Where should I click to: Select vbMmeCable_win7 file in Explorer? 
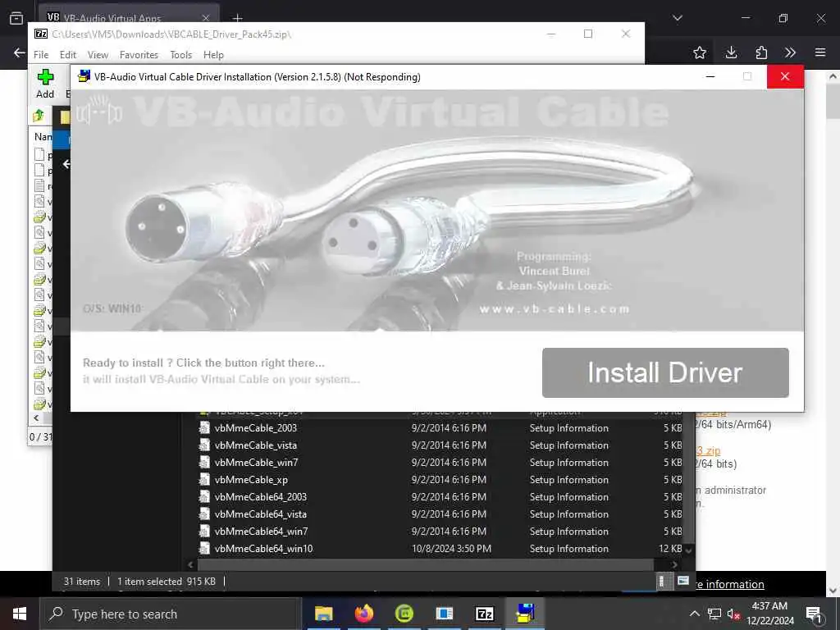pos(256,463)
